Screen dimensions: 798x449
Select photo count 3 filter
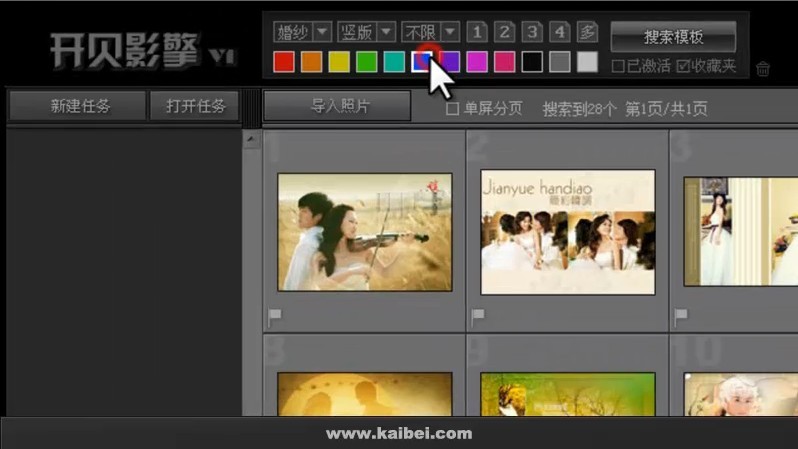532,32
